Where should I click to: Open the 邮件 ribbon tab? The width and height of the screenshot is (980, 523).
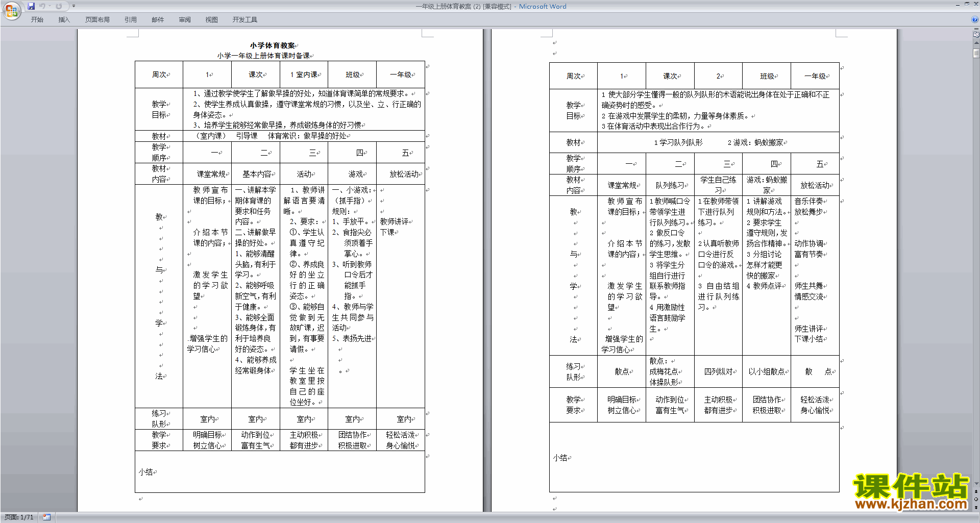pyautogui.click(x=158, y=19)
